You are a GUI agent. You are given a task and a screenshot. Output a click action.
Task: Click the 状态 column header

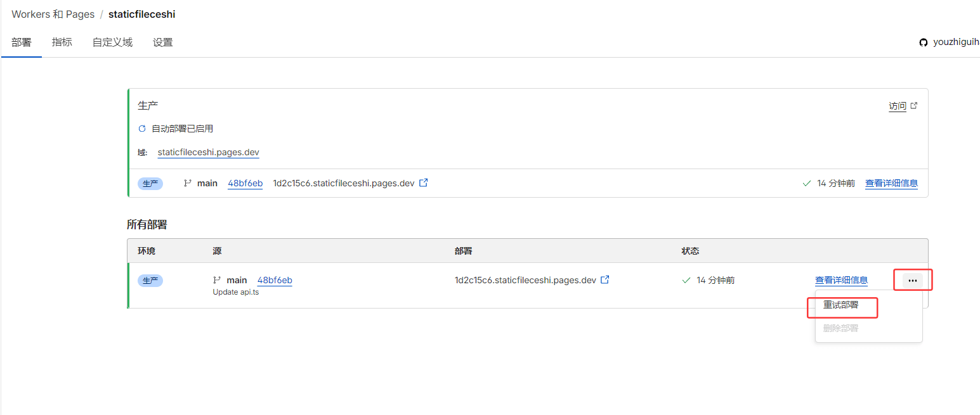690,251
